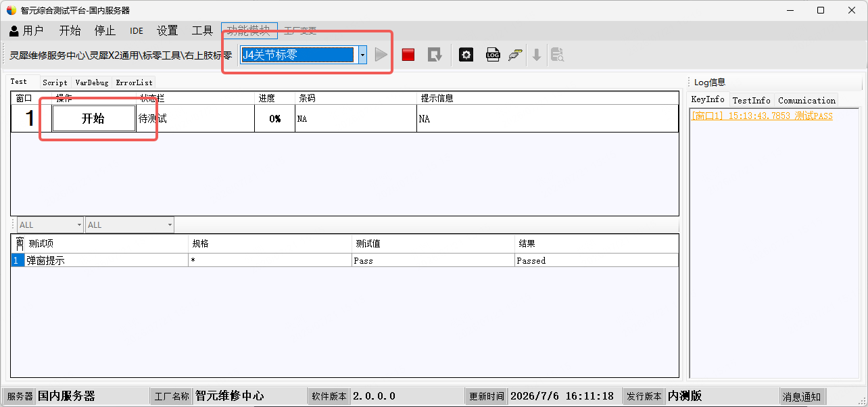The width and height of the screenshot is (868, 407).
Task: Open the 设置 menu
Action: [x=167, y=30]
